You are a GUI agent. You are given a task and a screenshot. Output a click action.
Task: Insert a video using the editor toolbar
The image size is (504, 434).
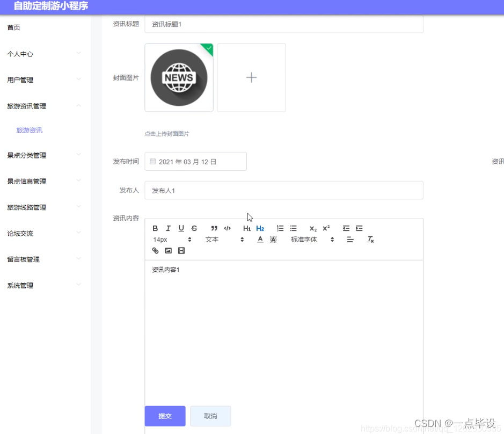tap(181, 251)
